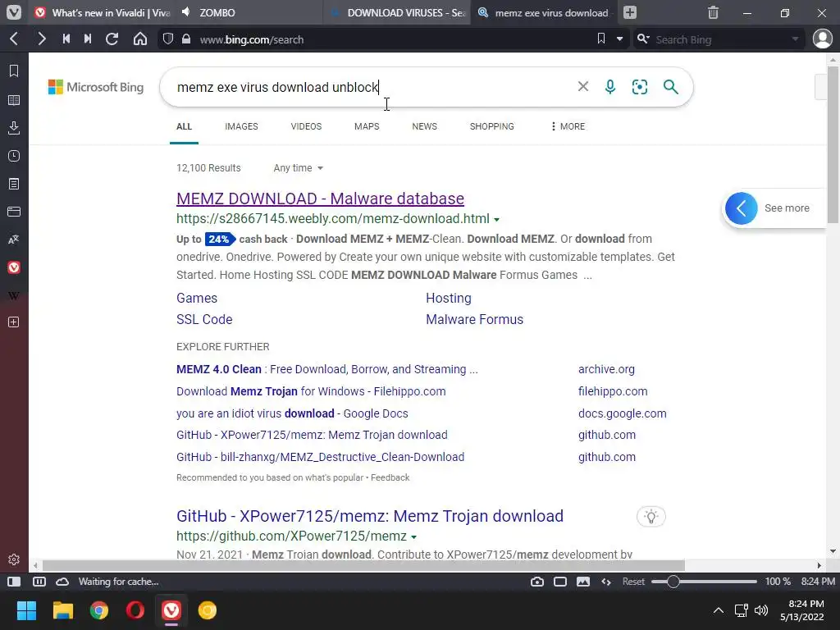Expand github XPower7125 URL dropdown arrow

[x=413, y=536]
